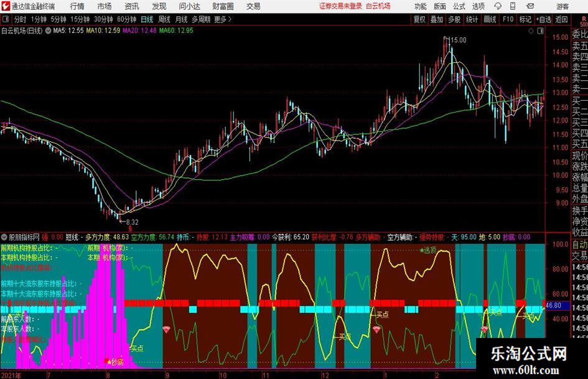
Task: Switch to 30分钟 period
Action: (103, 19)
